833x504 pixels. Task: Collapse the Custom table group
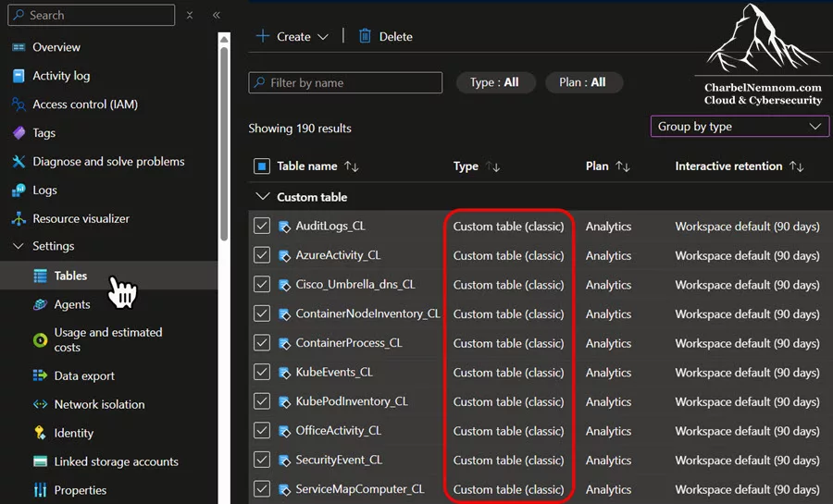(x=263, y=197)
